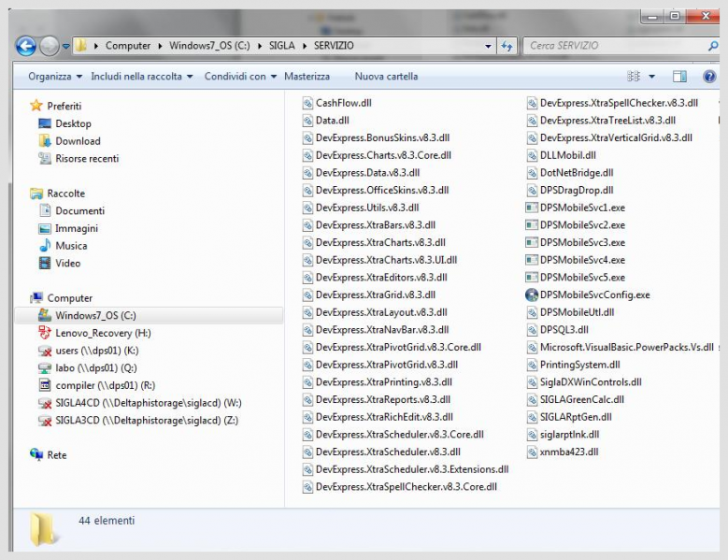Select Windows7_OS (C:) breadcrumb segment
728x560 pixels.
[209, 46]
